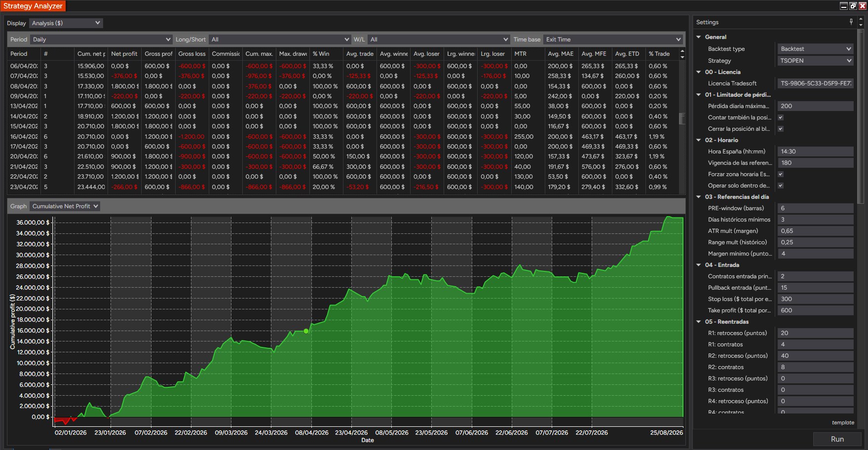
Task: Minimize the Strategy Analyzer window
Action: pyautogui.click(x=844, y=6)
